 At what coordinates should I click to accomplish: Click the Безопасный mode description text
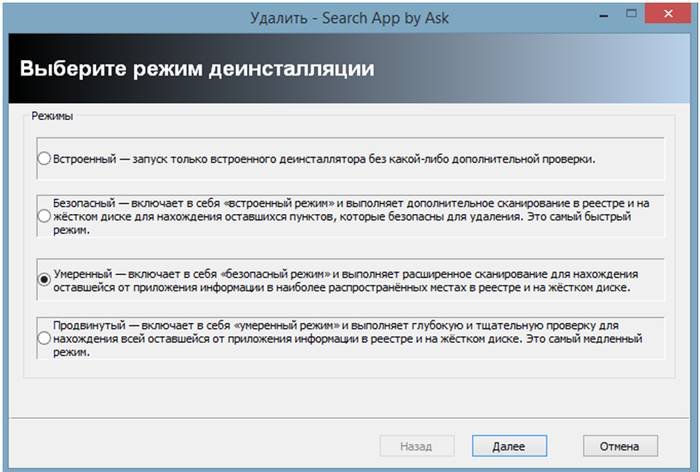coord(350,216)
